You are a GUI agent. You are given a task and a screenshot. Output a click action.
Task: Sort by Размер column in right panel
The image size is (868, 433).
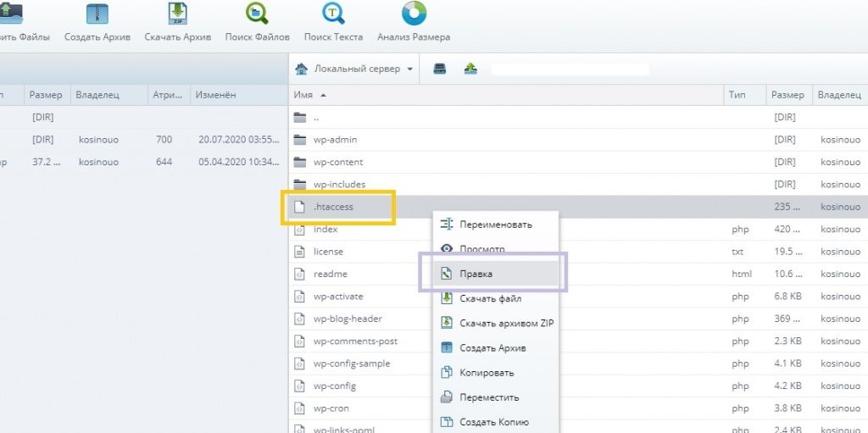(x=787, y=95)
